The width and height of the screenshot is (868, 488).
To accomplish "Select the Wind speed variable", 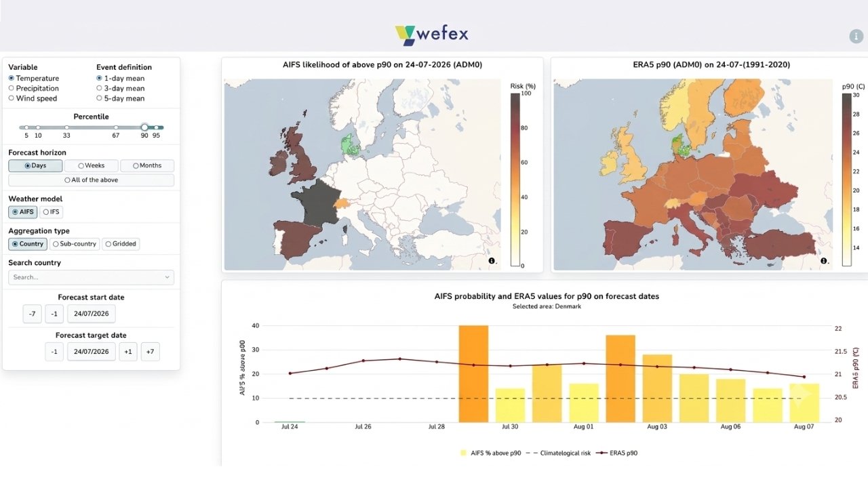I will coord(33,99).
